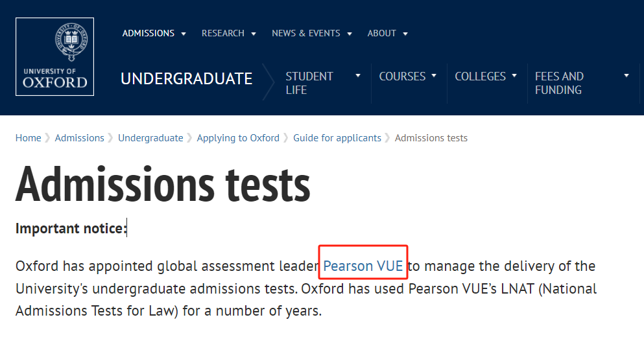644x337 pixels.
Task: Expand the Research menu arrow
Action: [254, 34]
